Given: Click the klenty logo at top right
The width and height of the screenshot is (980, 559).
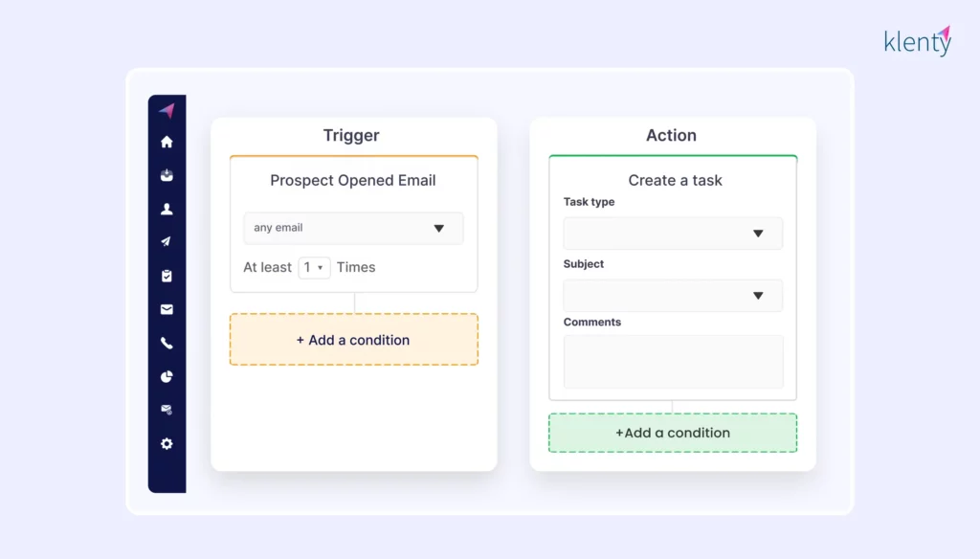Looking at the screenshot, I should [917, 42].
